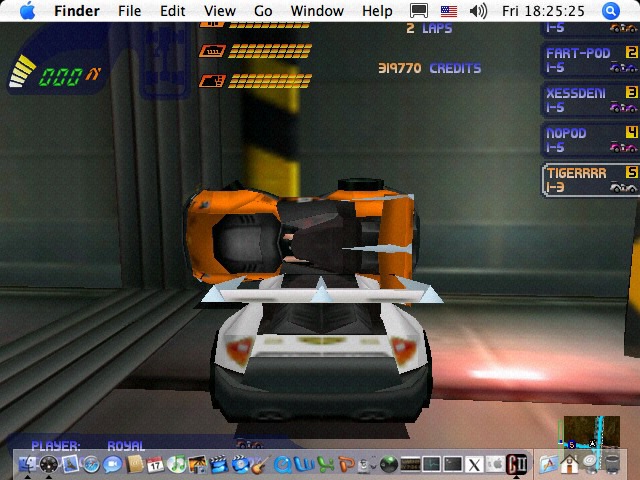Open the Window menu
Image resolution: width=640 pixels, height=480 pixels.
click(317, 11)
